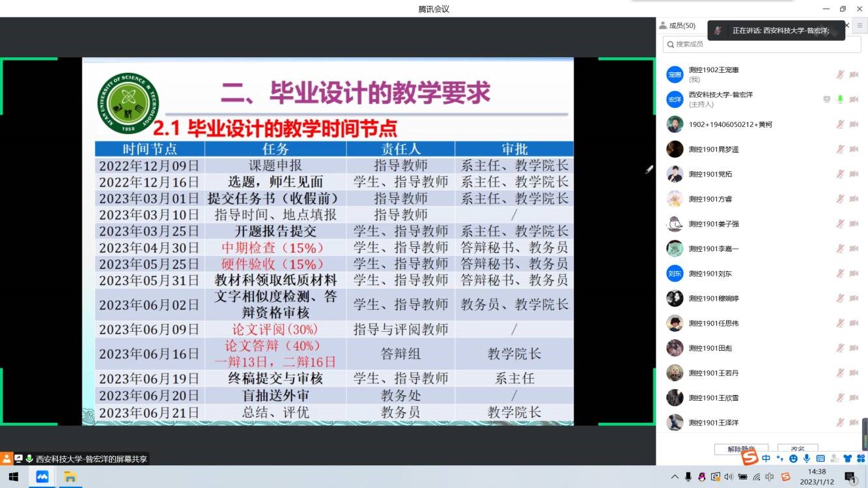Open File Explorer from the taskbar
Viewport: 868px width, 488px height.
(70, 477)
